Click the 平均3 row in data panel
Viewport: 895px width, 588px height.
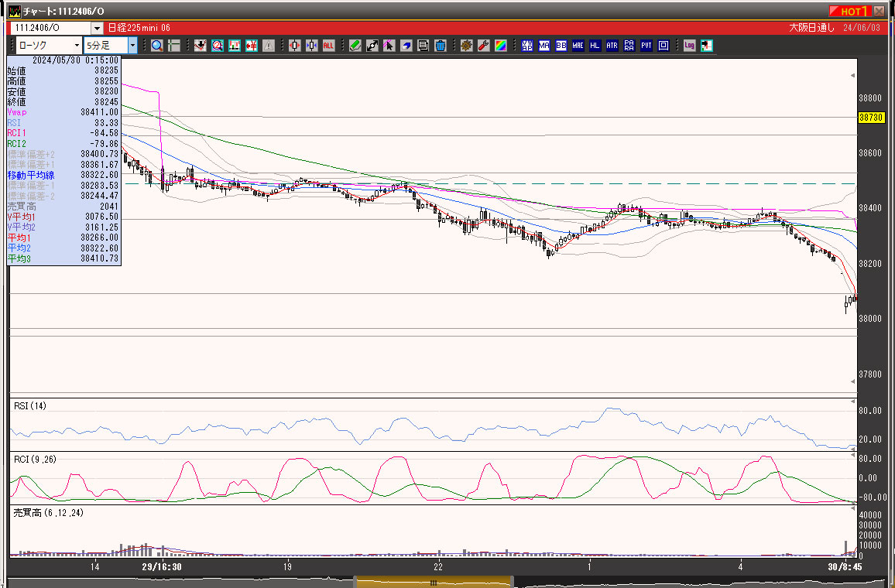point(63,258)
